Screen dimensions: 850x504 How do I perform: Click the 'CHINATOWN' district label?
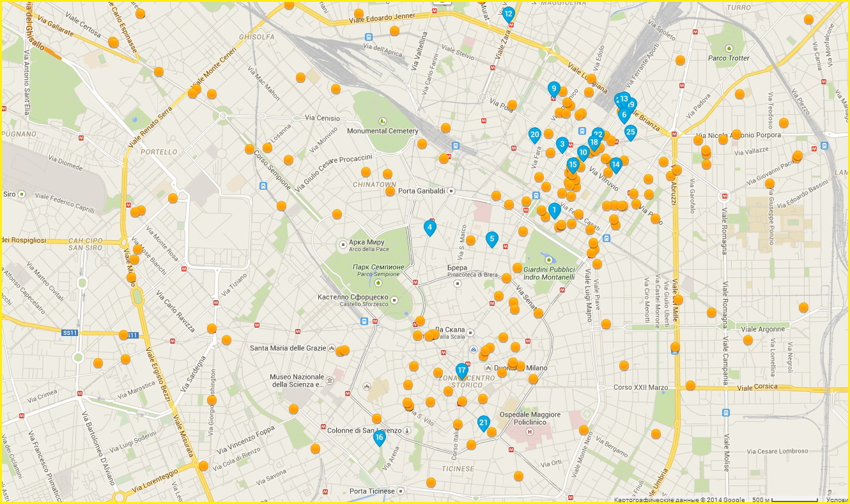click(x=375, y=185)
